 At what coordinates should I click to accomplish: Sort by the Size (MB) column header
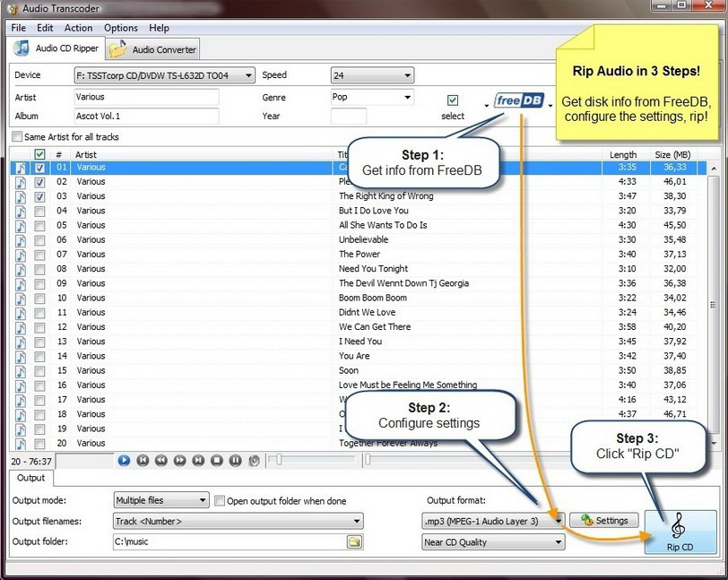672,154
